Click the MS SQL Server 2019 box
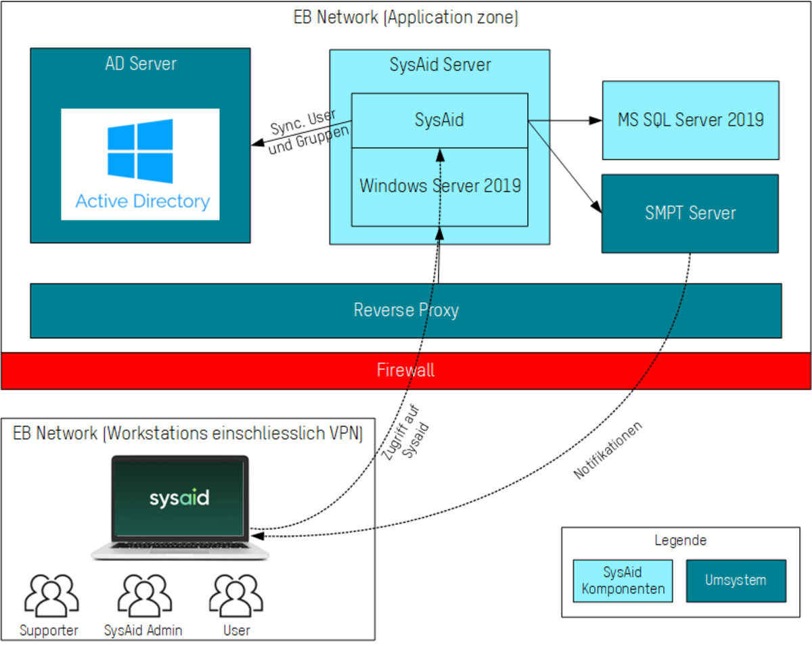Viewport: 812px width, 646px height. [690, 120]
